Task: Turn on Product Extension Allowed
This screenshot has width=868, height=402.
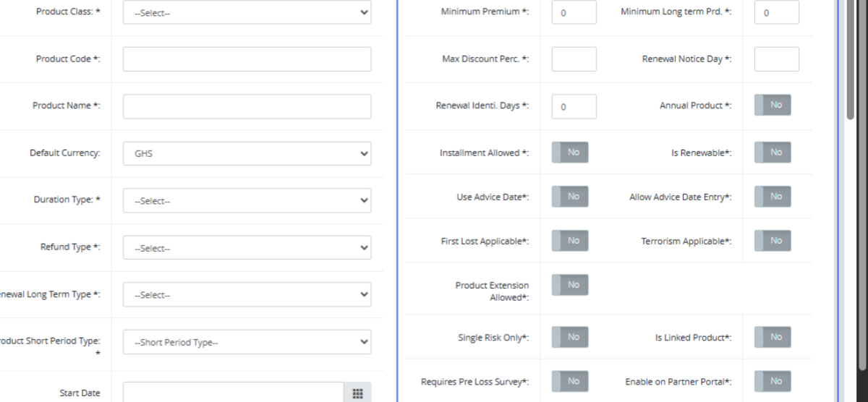Action: [570, 285]
